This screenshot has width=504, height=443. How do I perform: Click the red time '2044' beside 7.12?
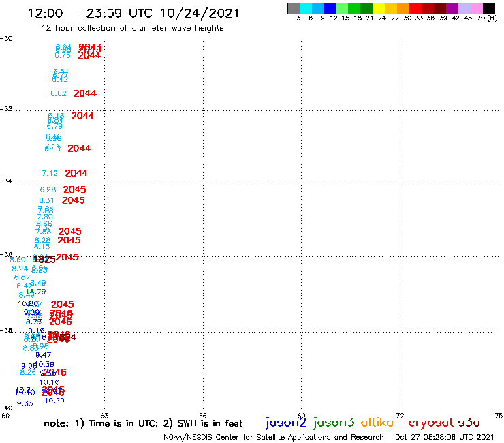coord(76,173)
